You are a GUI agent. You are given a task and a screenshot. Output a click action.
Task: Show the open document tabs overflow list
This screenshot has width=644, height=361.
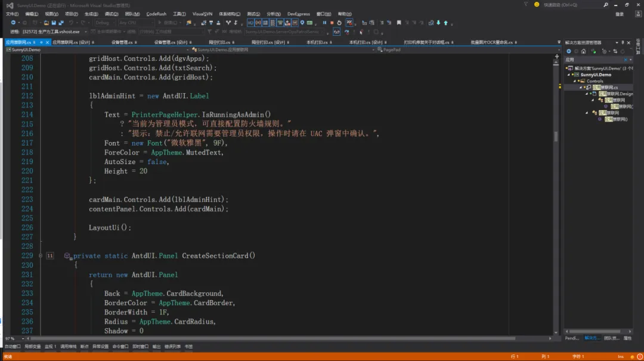pos(559,42)
